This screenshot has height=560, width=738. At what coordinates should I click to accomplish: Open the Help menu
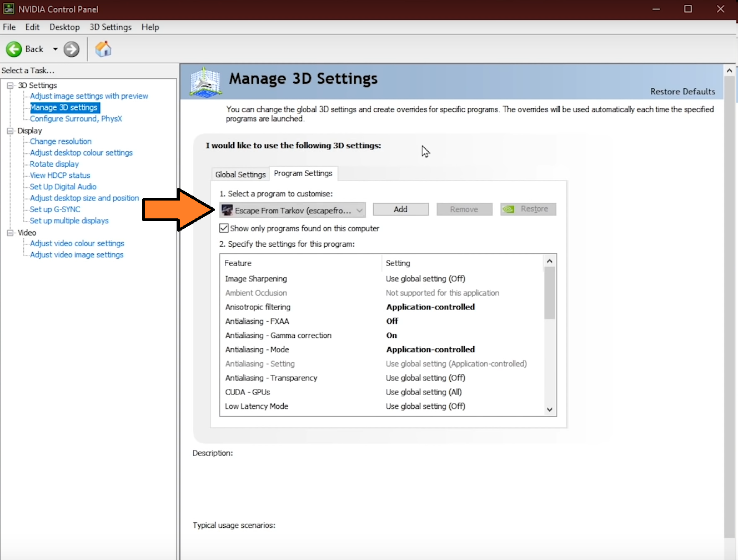[150, 27]
